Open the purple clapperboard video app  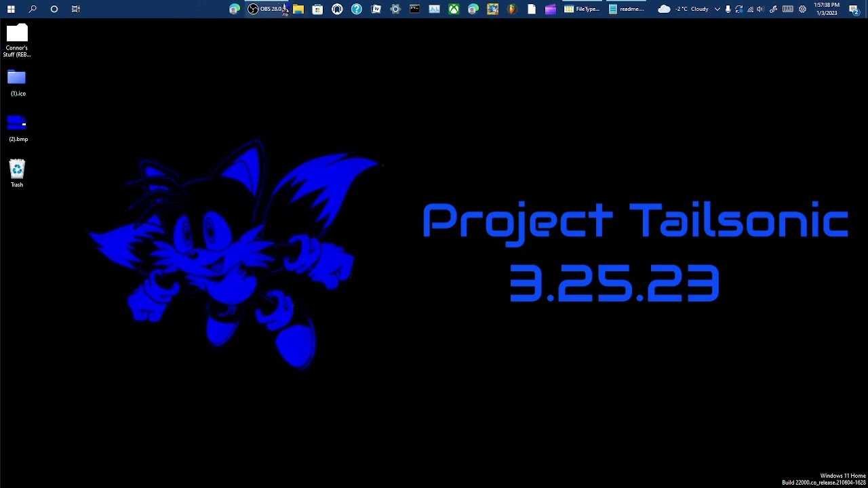[551, 9]
